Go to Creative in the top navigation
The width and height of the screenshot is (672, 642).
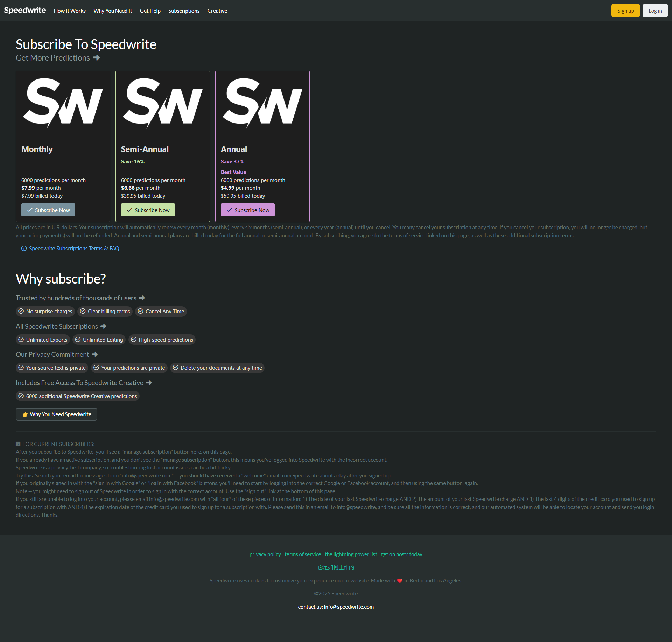click(x=217, y=11)
